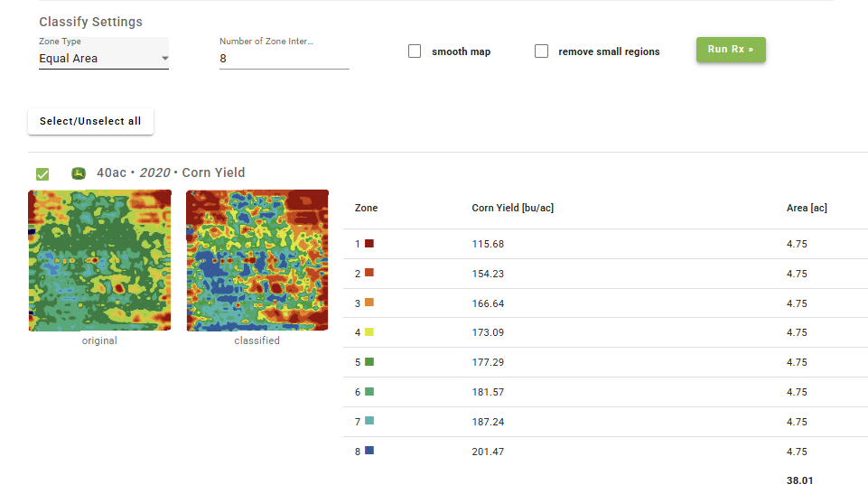Viewport: 868px width, 494px height.
Task: Click the zone 3 orange swatch
Action: [369, 303]
